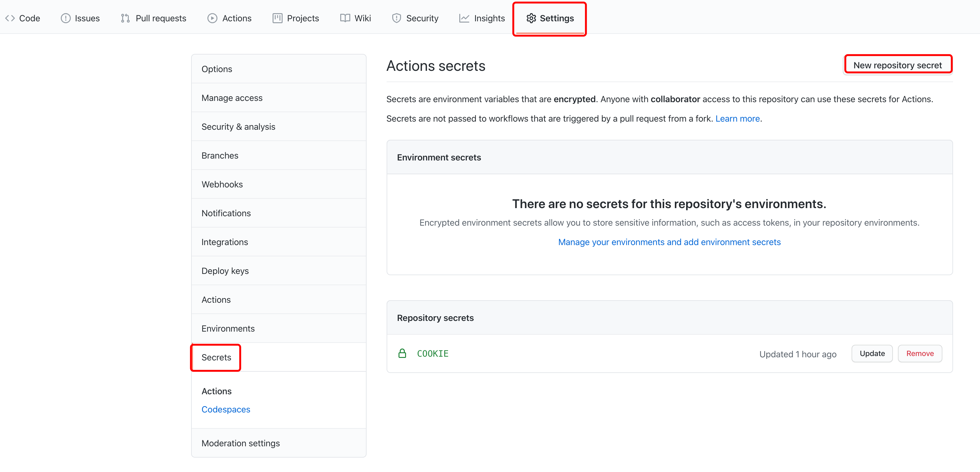This screenshot has height=472, width=980.
Task: Follow Manage your environments link
Action: click(669, 242)
